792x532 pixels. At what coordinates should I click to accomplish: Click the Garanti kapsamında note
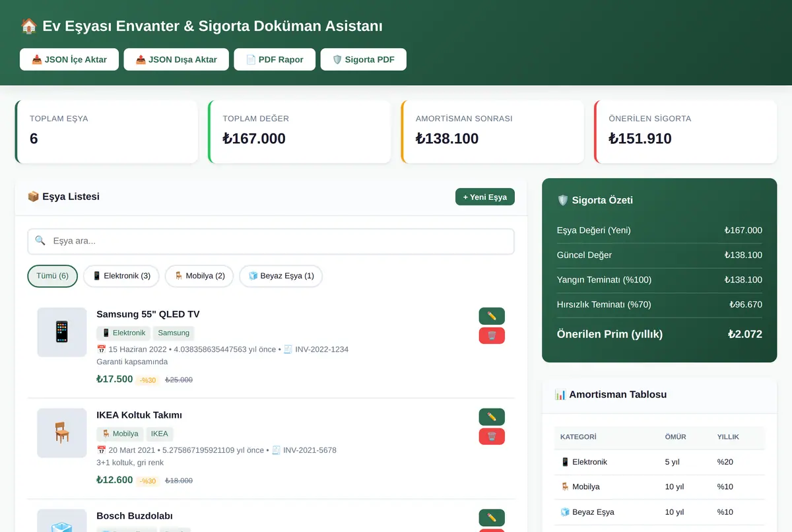pyautogui.click(x=132, y=362)
